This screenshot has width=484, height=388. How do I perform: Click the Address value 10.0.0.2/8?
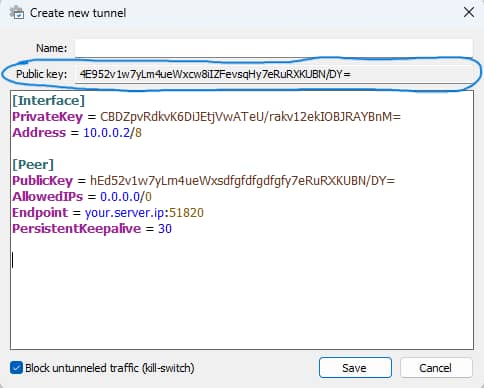(x=112, y=133)
